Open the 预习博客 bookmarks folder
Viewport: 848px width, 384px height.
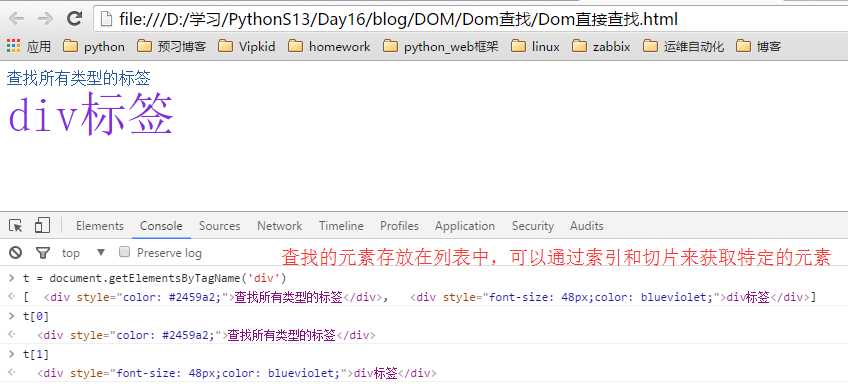pyautogui.click(x=171, y=47)
